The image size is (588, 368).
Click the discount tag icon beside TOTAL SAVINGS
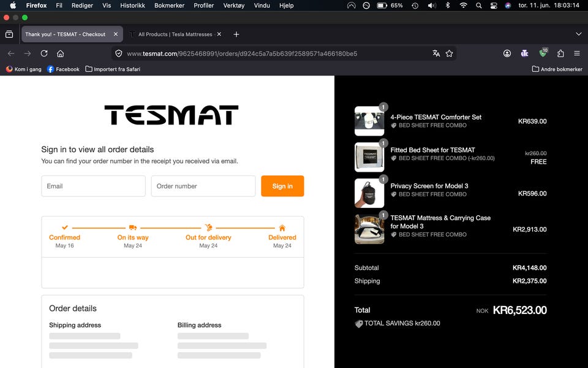pyautogui.click(x=359, y=324)
